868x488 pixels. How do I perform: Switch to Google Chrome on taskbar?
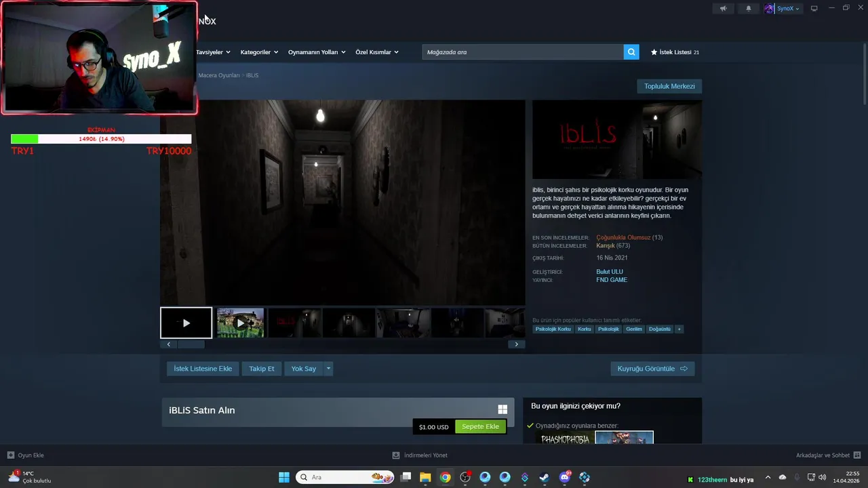pyautogui.click(x=445, y=478)
